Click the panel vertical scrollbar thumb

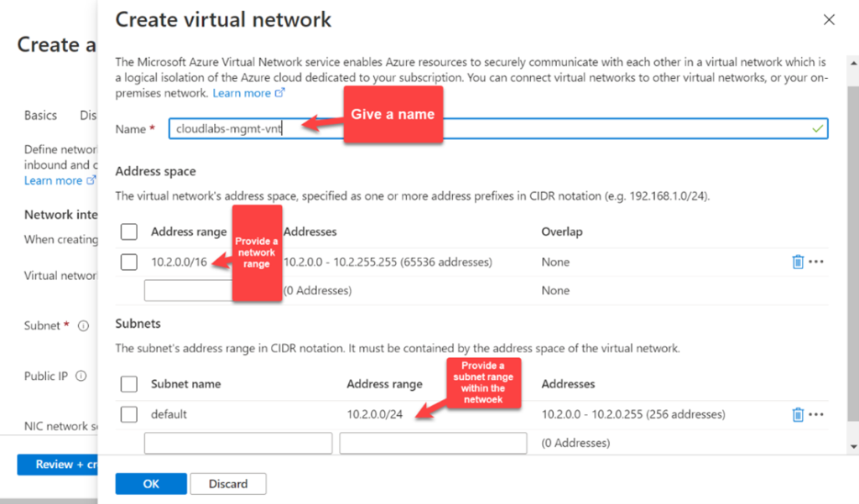pyautogui.click(x=853, y=253)
